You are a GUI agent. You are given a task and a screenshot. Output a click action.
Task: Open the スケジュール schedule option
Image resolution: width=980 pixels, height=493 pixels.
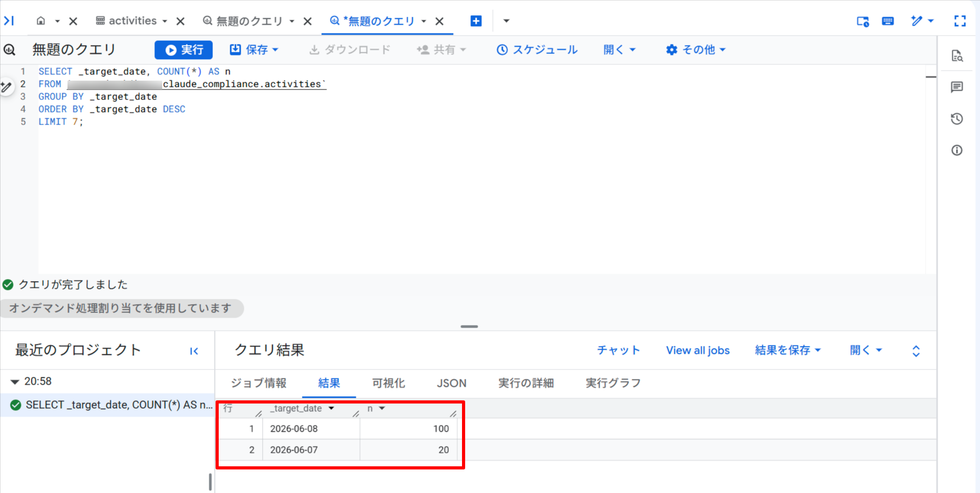point(537,50)
